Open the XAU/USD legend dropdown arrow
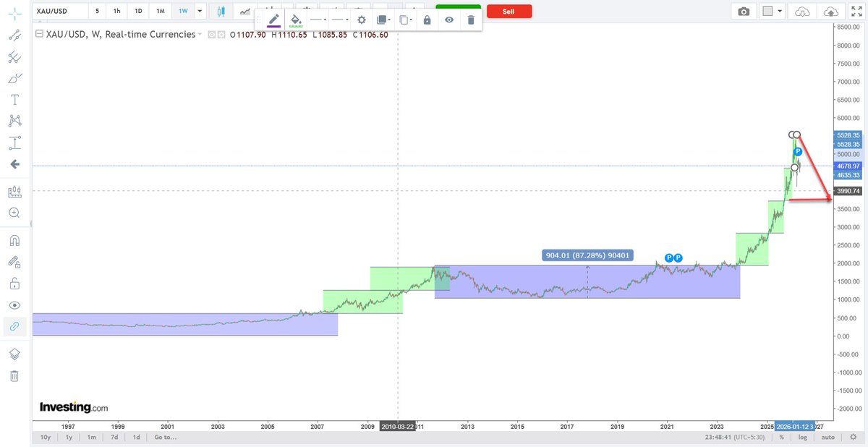 (201, 35)
